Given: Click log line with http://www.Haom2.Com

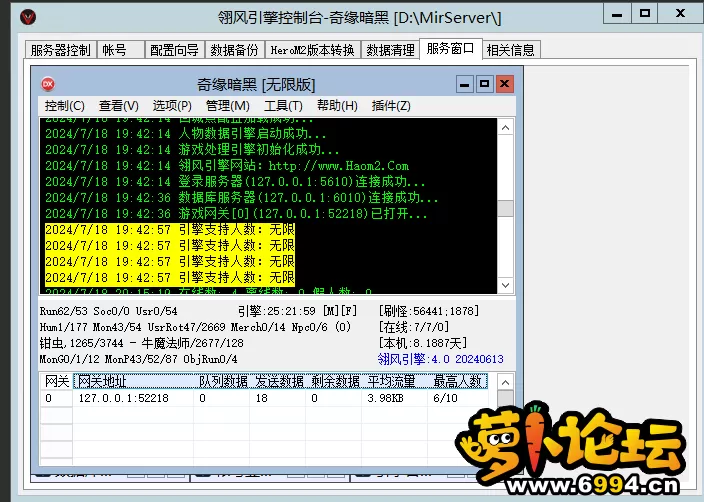Looking at the screenshot, I should tap(227, 166).
